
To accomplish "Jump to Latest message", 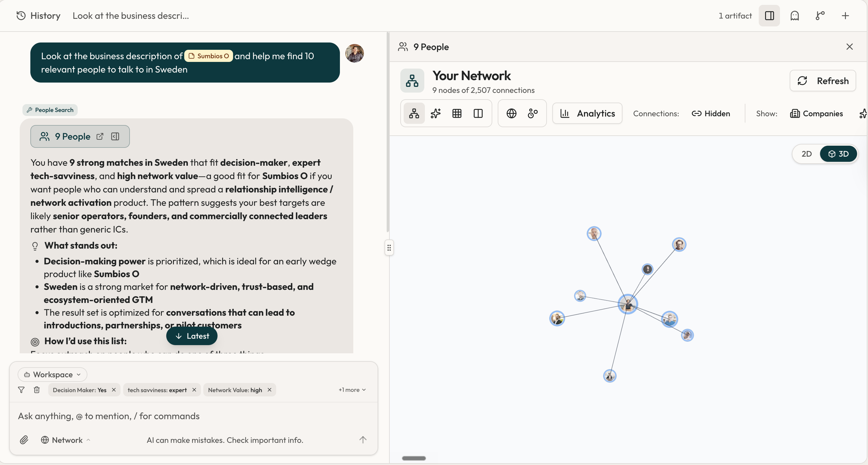I will (x=192, y=336).
